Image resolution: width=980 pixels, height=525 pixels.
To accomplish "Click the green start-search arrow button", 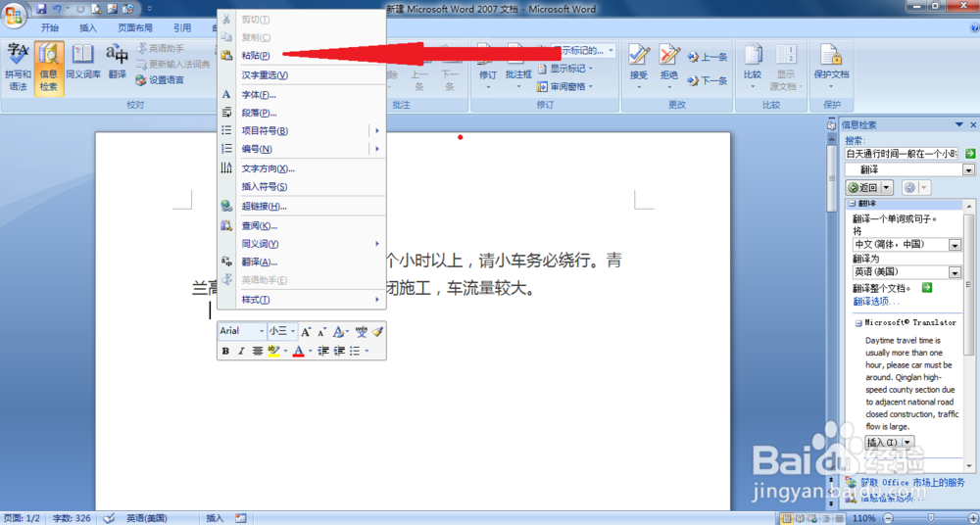I will point(970,153).
